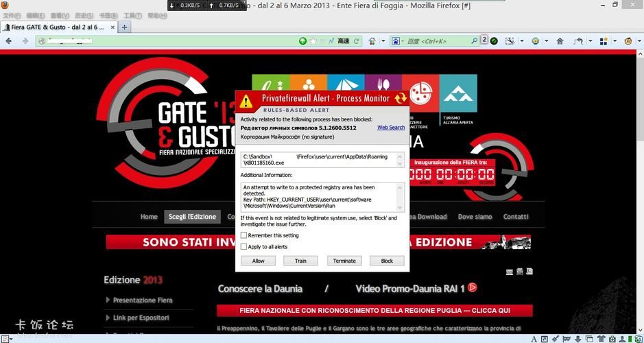The width and height of the screenshot is (644, 343).
Task: Click the refresh arrows icon in alert title
Action: point(400,98)
